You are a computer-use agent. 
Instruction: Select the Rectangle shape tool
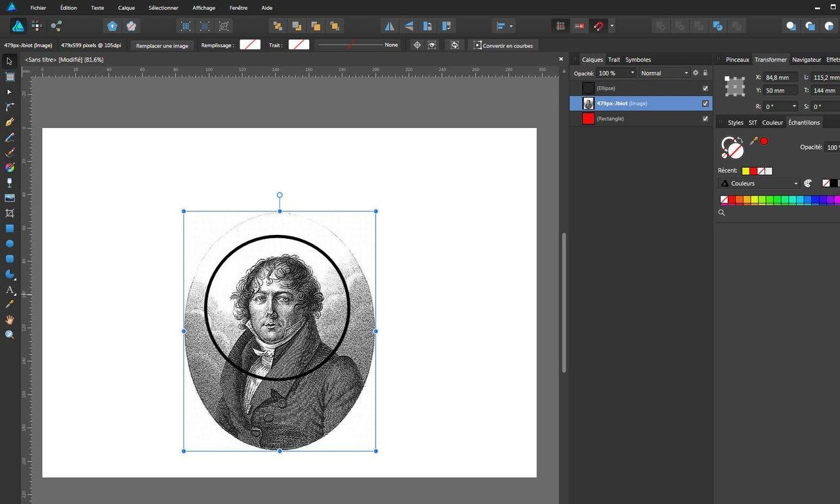(x=10, y=228)
